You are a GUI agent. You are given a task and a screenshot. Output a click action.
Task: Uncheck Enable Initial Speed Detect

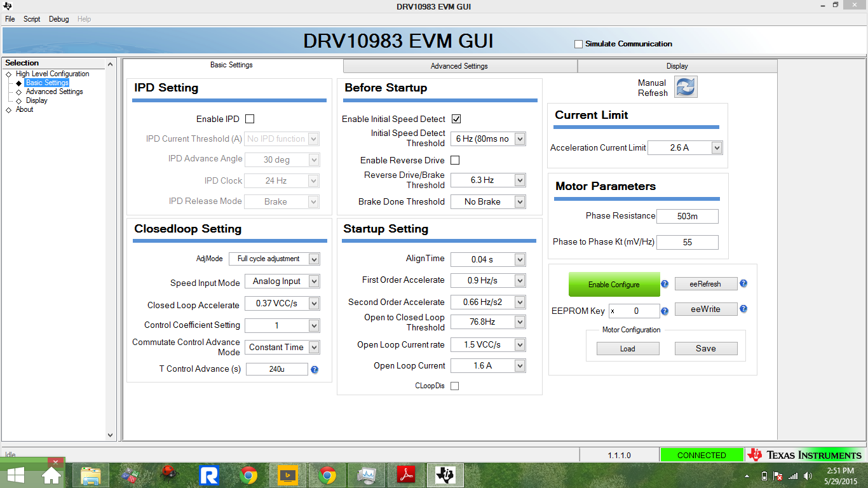[456, 119]
